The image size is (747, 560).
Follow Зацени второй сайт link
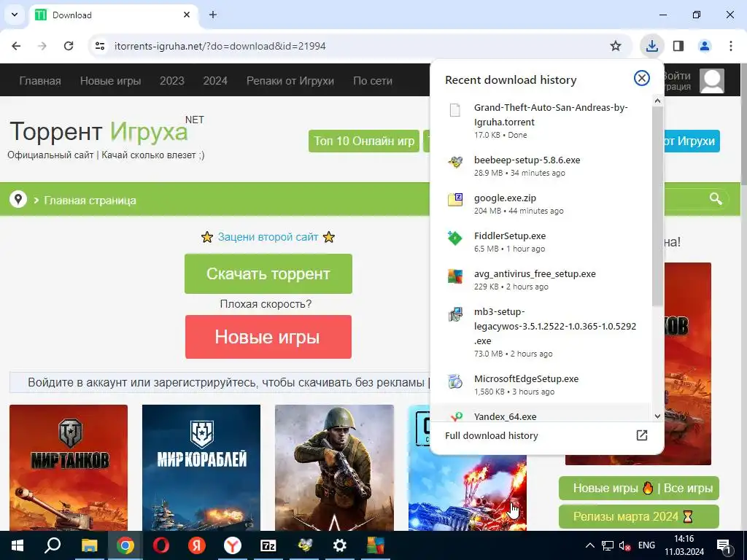click(268, 237)
